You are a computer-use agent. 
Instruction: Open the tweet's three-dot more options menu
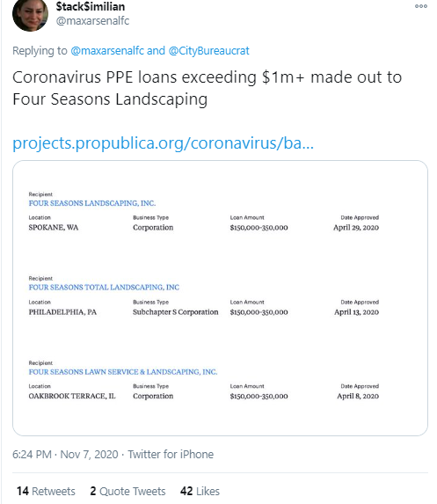coord(421,6)
